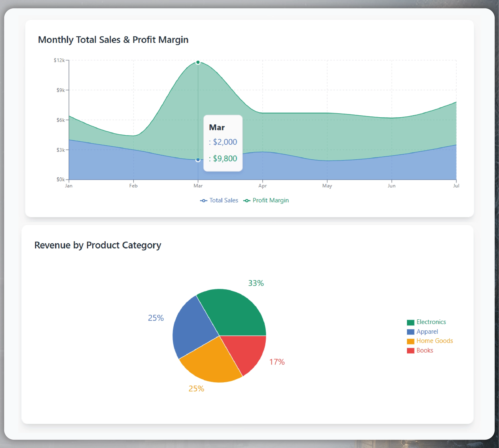Click the Mar tooltip heading
The width and height of the screenshot is (499, 448).
pyautogui.click(x=217, y=128)
